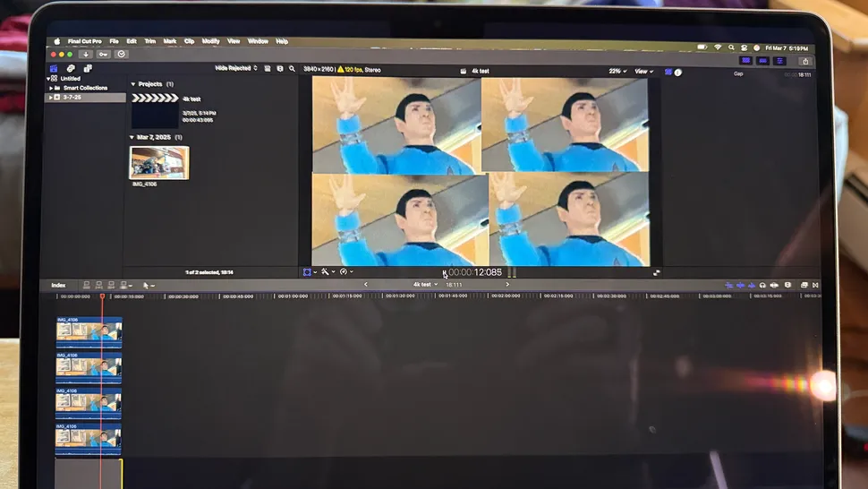Show the Photos and Audio sidebar

71,68
